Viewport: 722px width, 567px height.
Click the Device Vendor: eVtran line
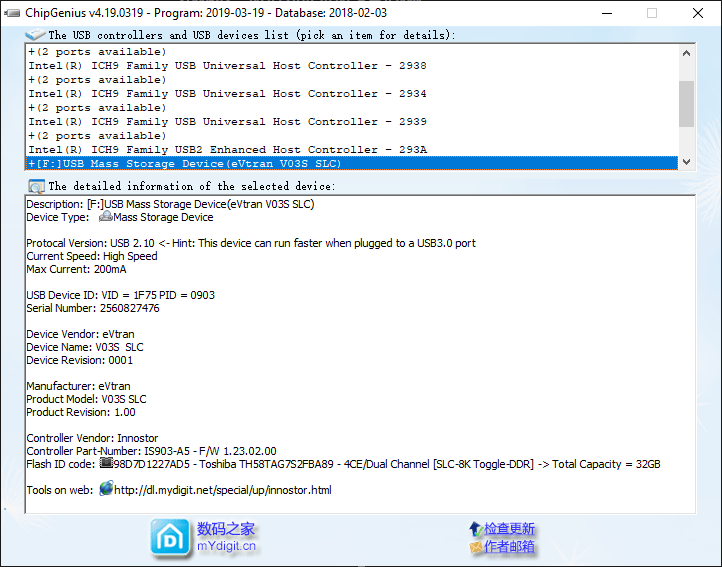80,334
